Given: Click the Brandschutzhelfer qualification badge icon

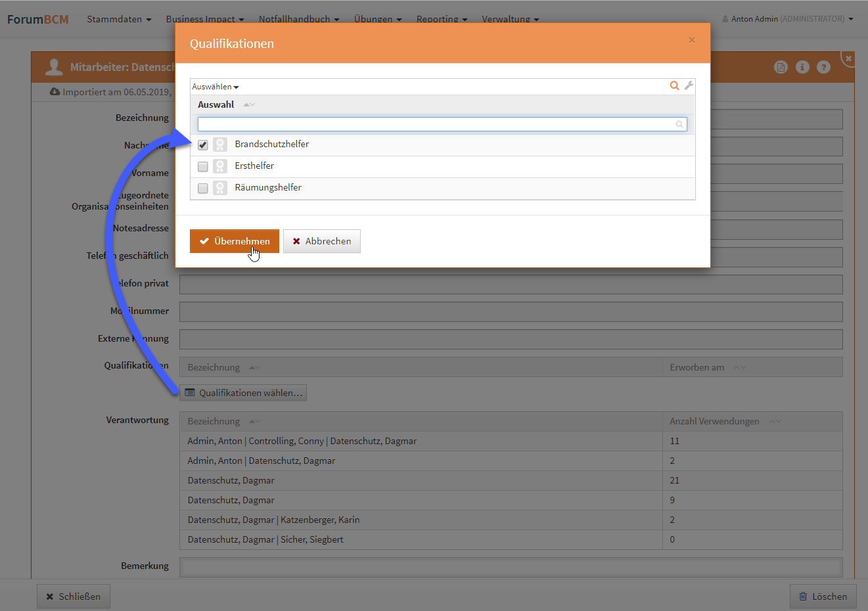Looking at the screenshot, I should pyautogui.click(x=220, y=145).
